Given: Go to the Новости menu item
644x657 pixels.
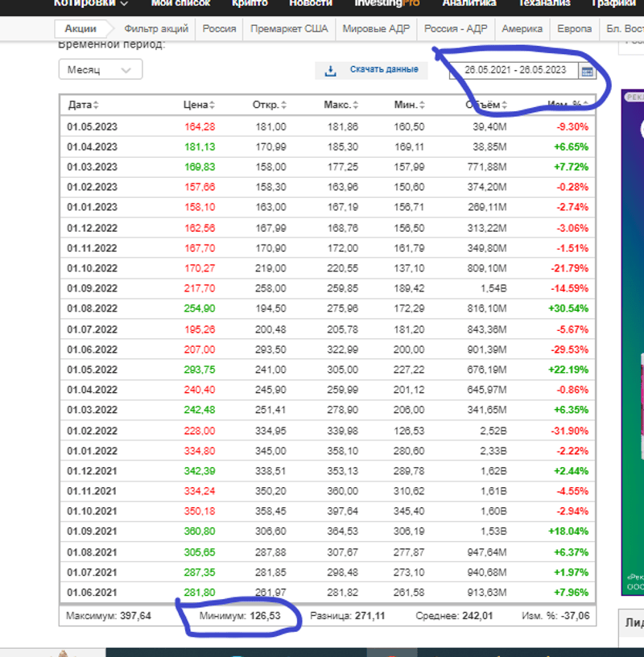Looking at the screenshot, I should click(x=311, y=3).
